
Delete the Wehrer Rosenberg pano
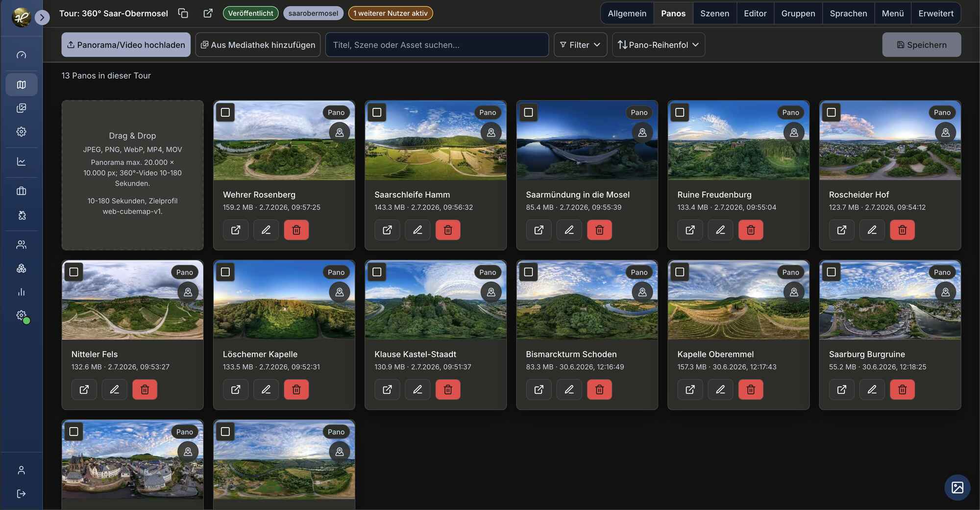(x=296, y=230)
